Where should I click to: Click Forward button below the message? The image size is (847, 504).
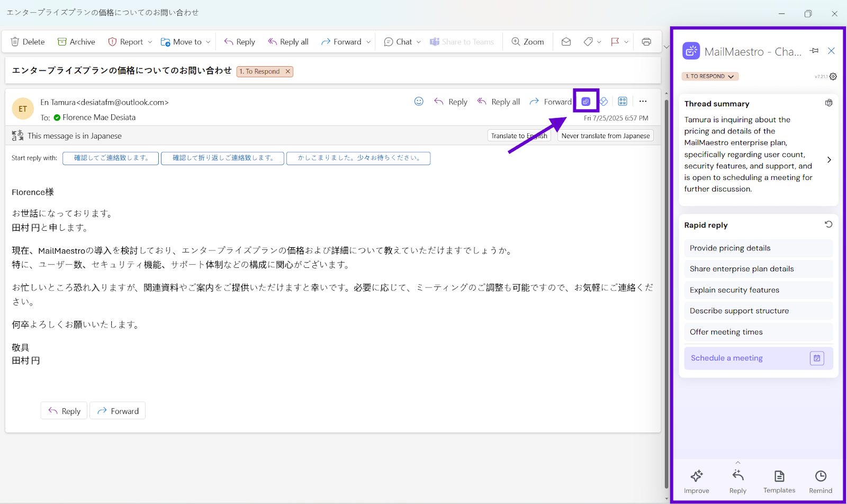coord(118,411)
